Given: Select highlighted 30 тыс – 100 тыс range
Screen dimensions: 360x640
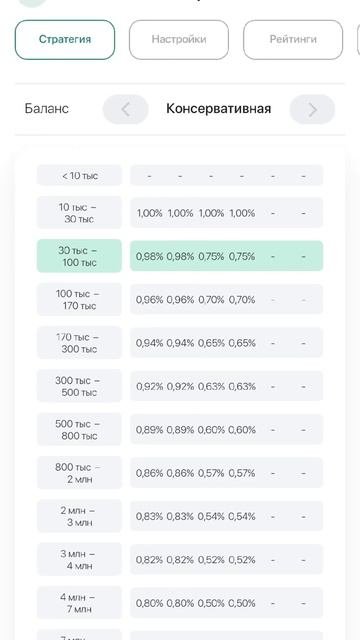Looking at the screenshot, I should (x=79, y=256).
